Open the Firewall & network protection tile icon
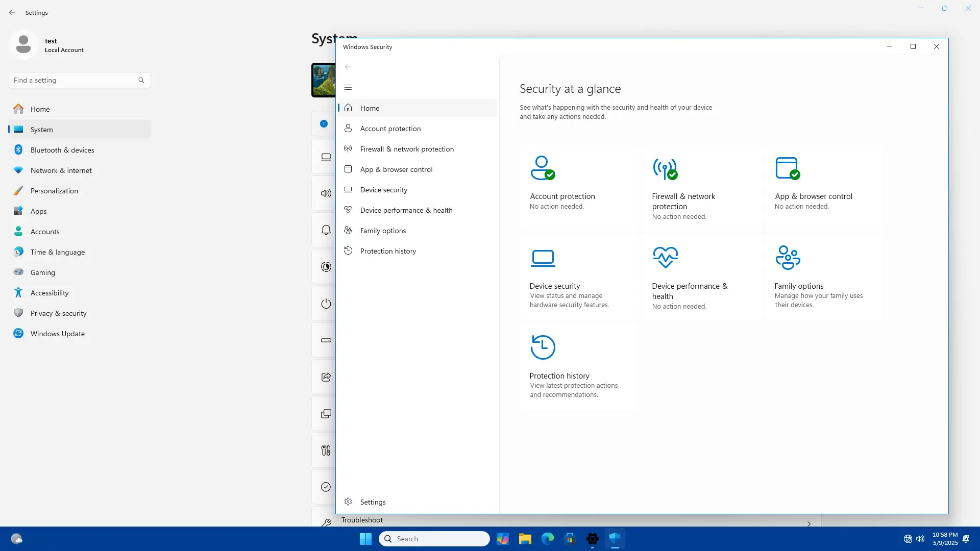 pos(665,168)
